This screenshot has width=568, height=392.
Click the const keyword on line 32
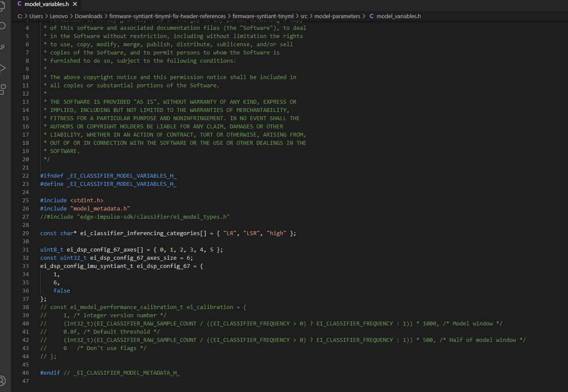(x=48, y=258)
